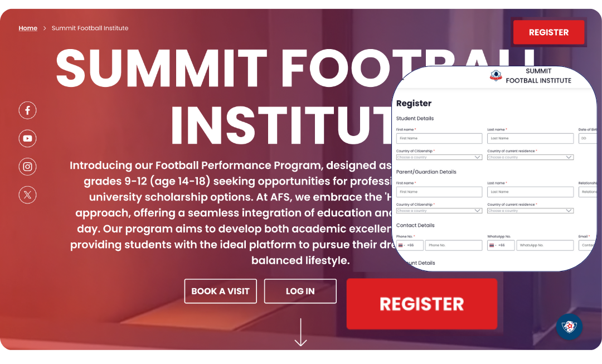Open the parent's Country of current residence dropdown
The height and width of the screenshot is (364, 602).
530,211
